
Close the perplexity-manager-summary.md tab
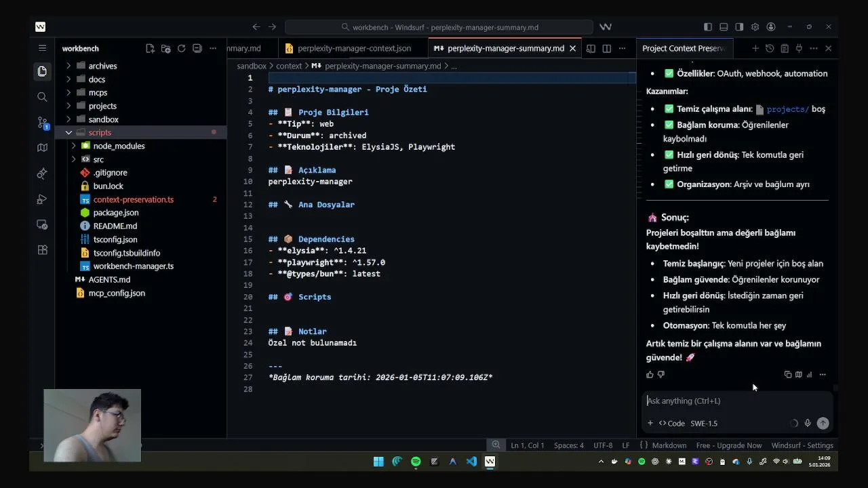click(x=572, y=48)
